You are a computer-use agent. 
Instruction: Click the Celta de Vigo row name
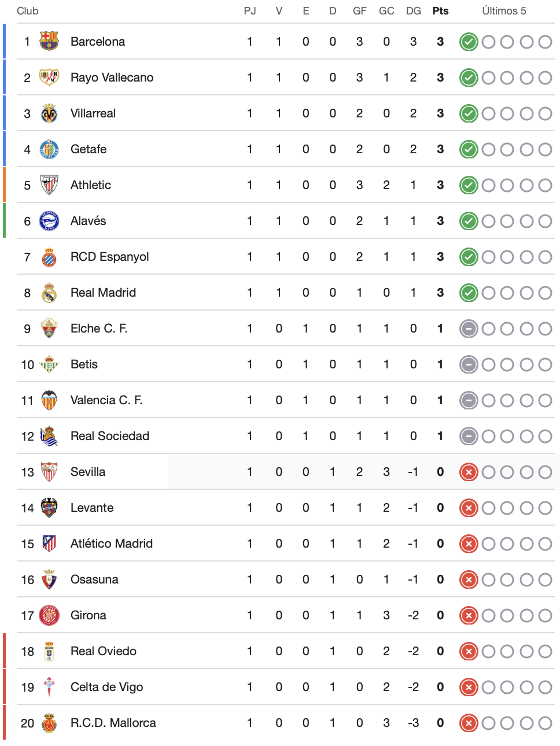click(107, 687)
